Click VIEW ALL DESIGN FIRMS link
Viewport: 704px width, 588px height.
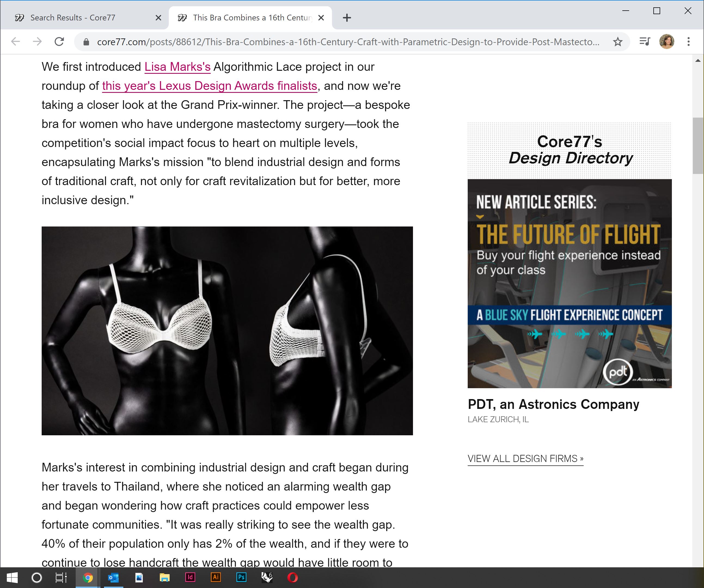tap(525, 458)
